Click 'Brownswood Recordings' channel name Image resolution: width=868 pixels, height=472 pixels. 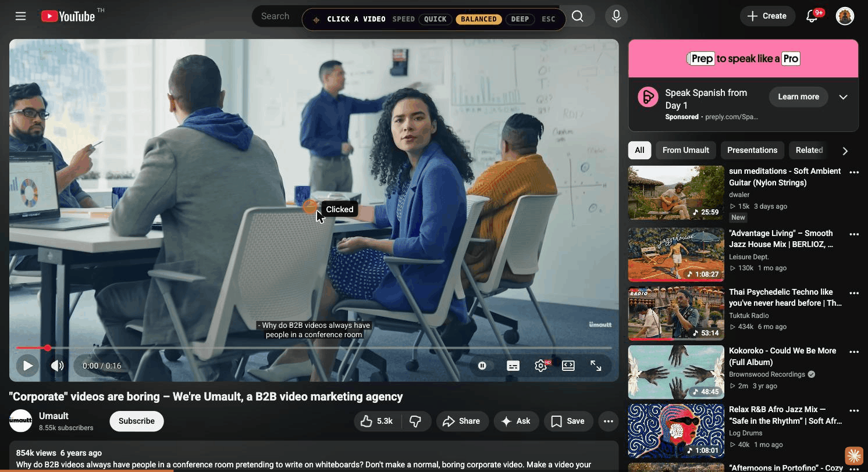coord(767,374)
